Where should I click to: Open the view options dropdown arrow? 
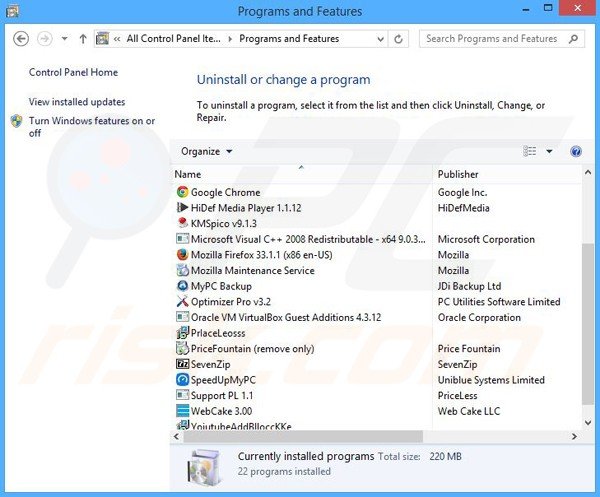coord(549,152)
